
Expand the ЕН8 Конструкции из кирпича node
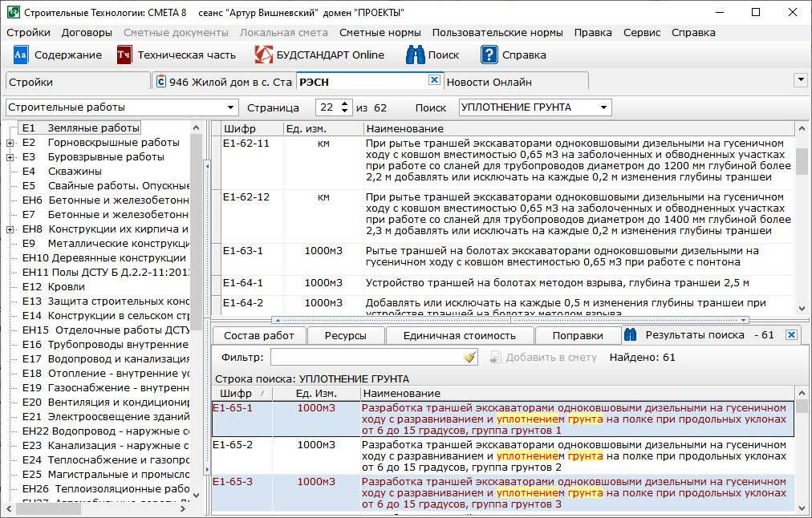tap(10, 229)
